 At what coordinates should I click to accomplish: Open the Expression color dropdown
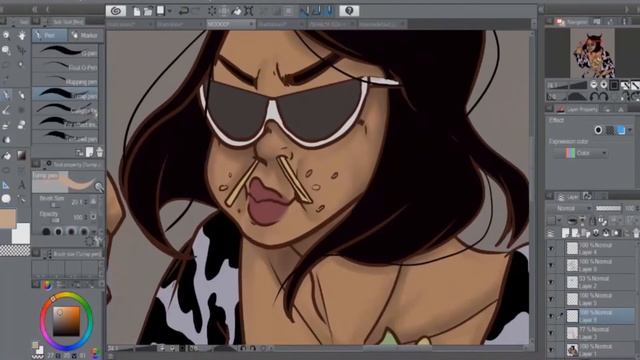(x=581, y=153)
